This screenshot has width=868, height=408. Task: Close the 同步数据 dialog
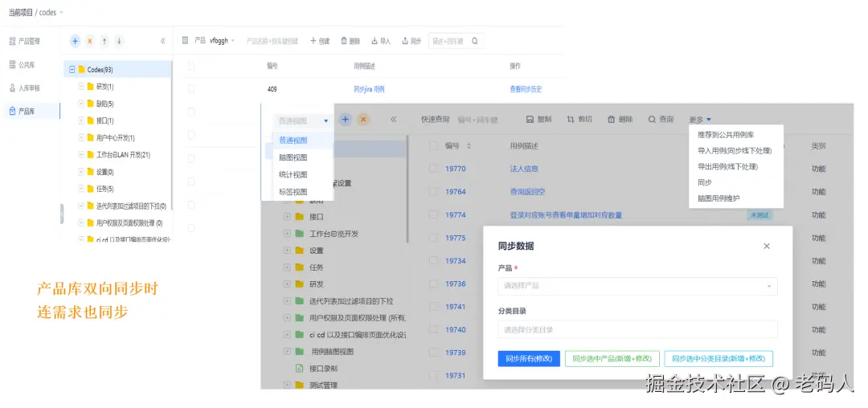click(767, 246)
